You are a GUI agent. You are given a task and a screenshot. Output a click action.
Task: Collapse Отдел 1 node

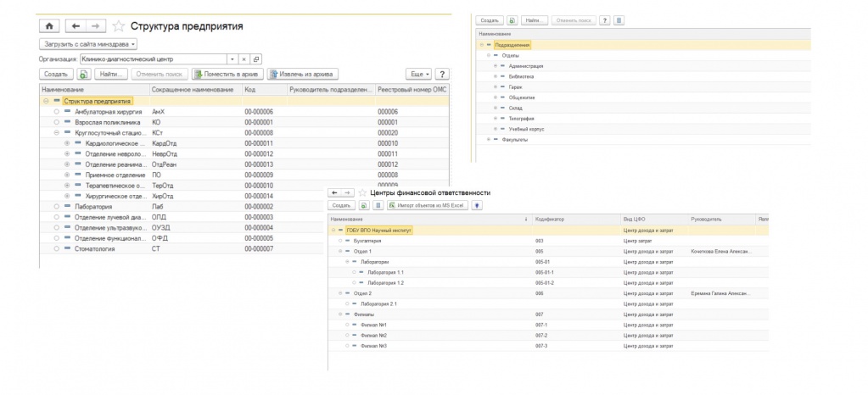(339, 251)
